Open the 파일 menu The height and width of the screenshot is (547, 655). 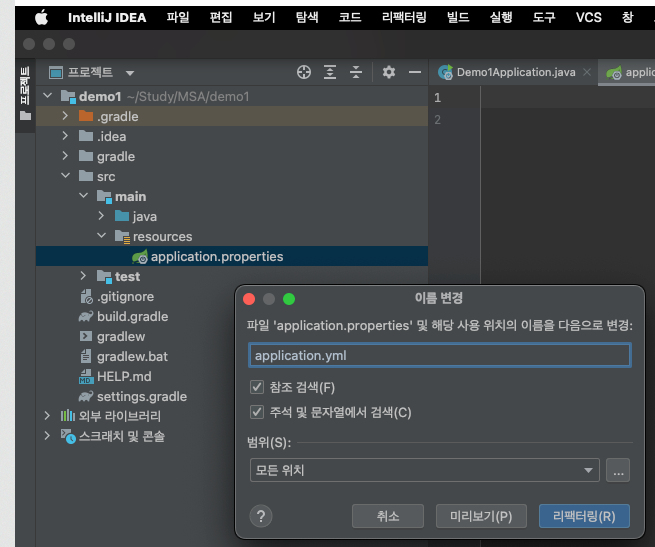(x=178, y=18)
